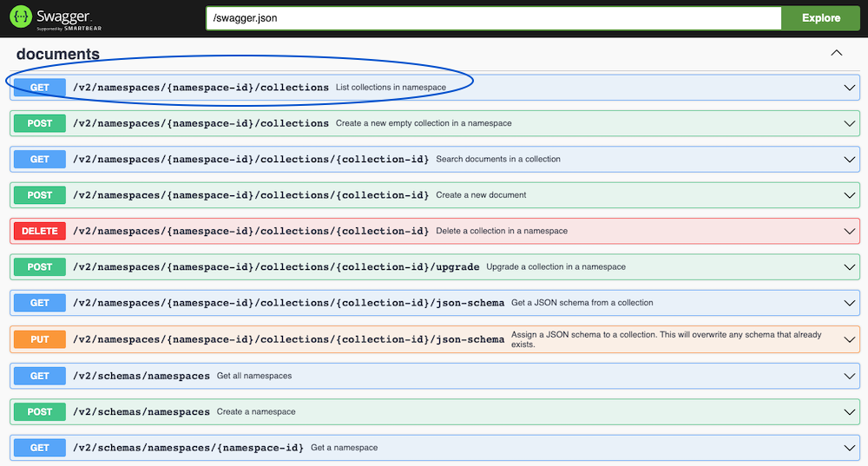868x466 pixels.
Task: Click GET badge for Get a JSON schema
Action: (x=40, y=303)
